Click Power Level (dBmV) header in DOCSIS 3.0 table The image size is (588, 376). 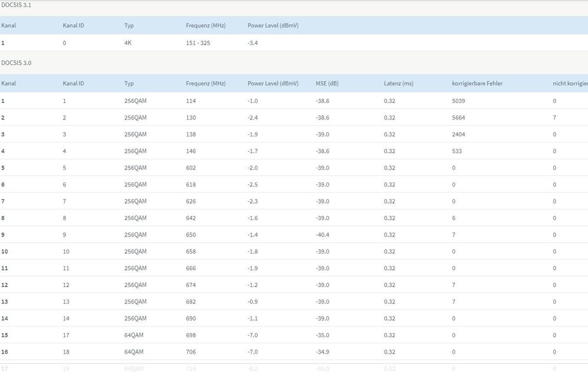273,84
